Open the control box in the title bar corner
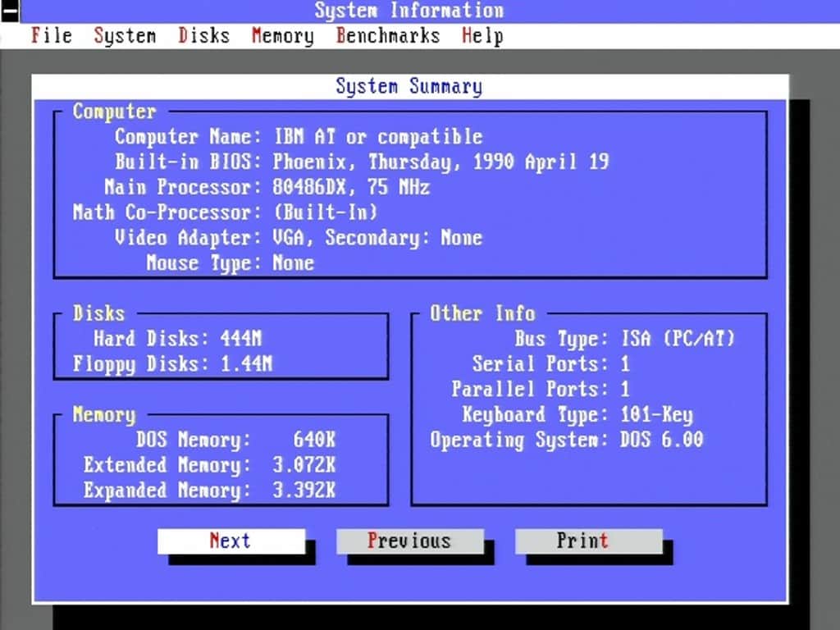 point(10,11)
